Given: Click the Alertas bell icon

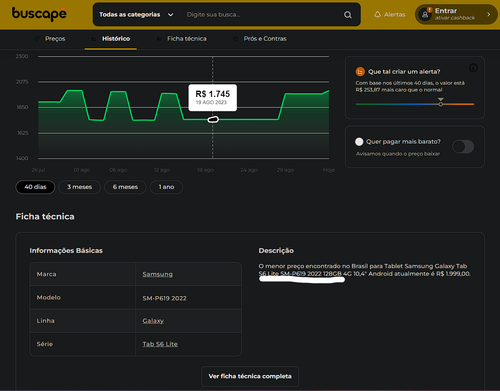Looking at the screenshot, I should tap(377, 14).
